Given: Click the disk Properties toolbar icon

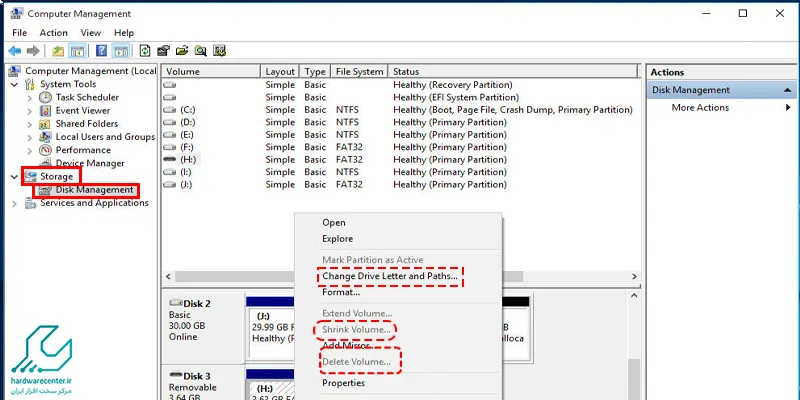Looking at the screenshot, I should click(163, 51).
